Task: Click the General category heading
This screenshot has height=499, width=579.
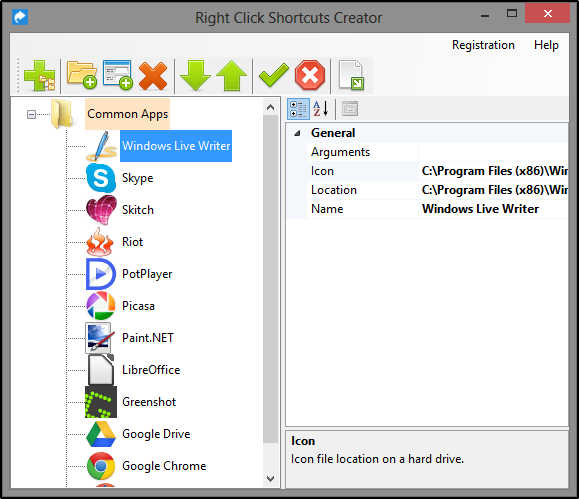Action: [333, 133]
